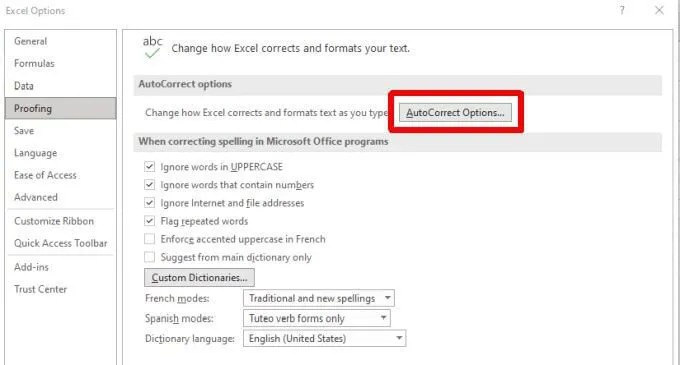
Task: Uncheck Ignore words in UPPERCASE
Action: [x=150, y=166]
